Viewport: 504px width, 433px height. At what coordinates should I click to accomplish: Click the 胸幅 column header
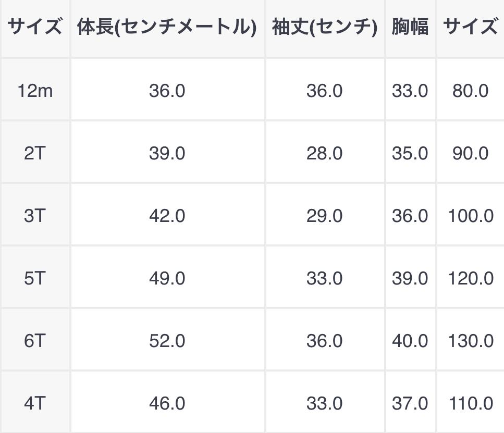click(x=410, y=27)
